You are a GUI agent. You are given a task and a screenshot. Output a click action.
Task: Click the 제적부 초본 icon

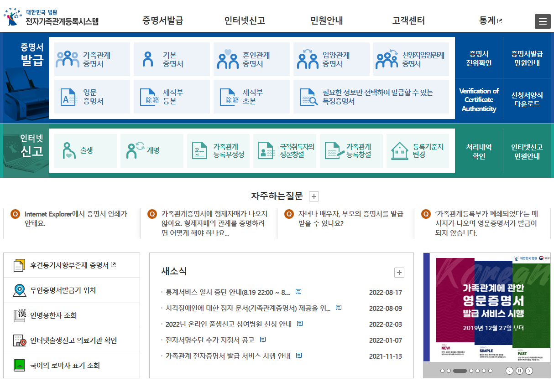click(x=229, y=97)
